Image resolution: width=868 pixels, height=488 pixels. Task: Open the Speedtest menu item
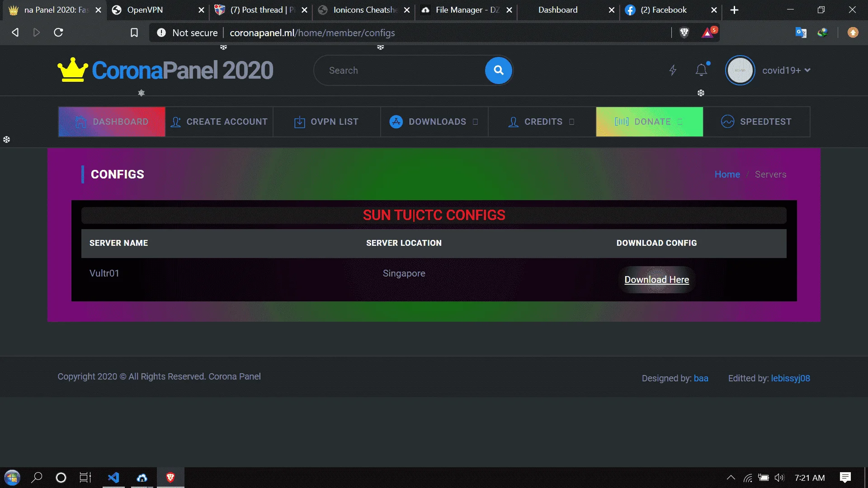click(757, 122)
